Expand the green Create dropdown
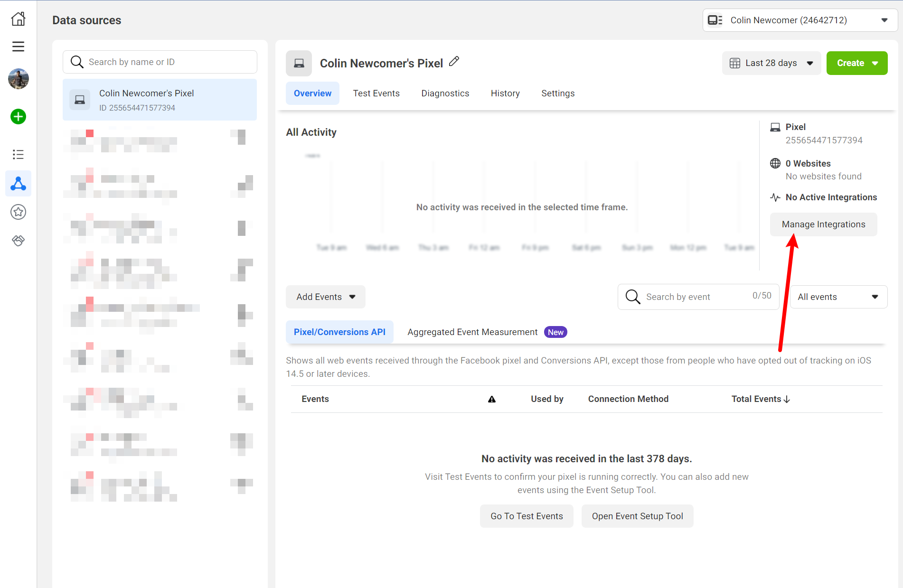903x588 pixels. 857,63
